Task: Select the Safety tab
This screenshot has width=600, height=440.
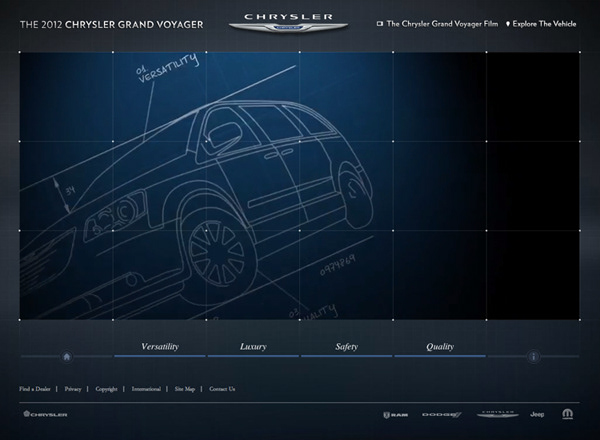Action: [x=347, y=348]
